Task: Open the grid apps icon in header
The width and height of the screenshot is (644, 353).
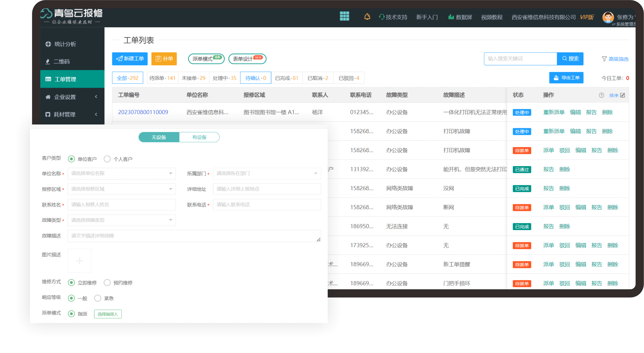Action: (344, 16)
